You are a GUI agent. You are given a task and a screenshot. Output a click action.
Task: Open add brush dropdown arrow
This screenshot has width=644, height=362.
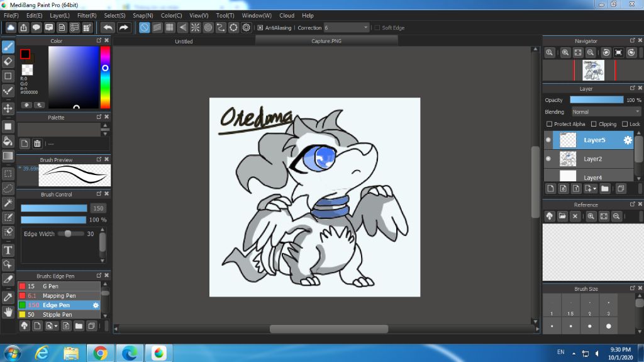pos(56,326)
